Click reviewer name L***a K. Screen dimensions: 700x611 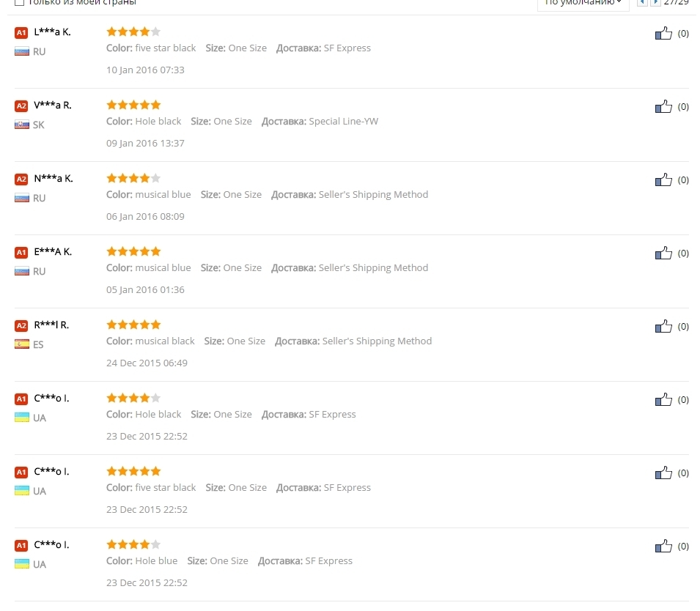(52, 32)
